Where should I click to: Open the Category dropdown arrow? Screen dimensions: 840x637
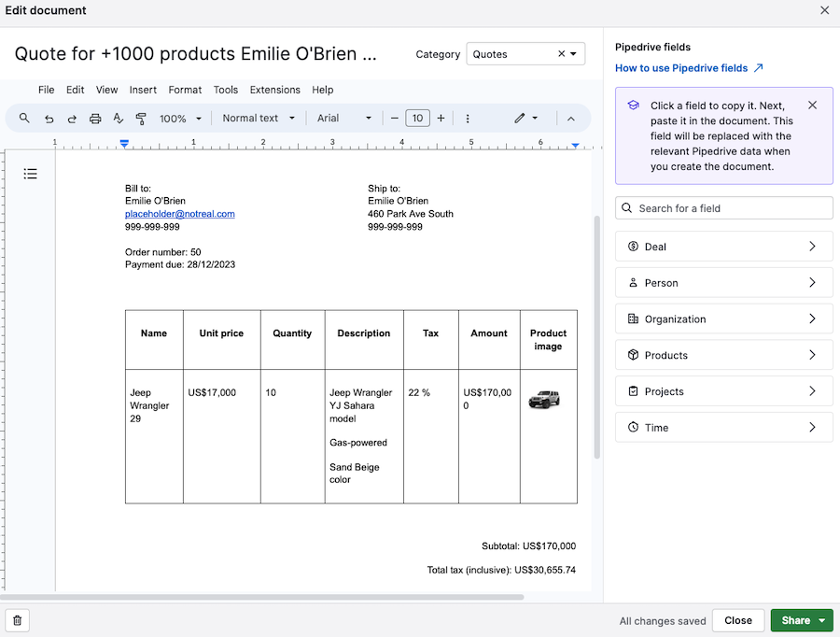[574, 53]
